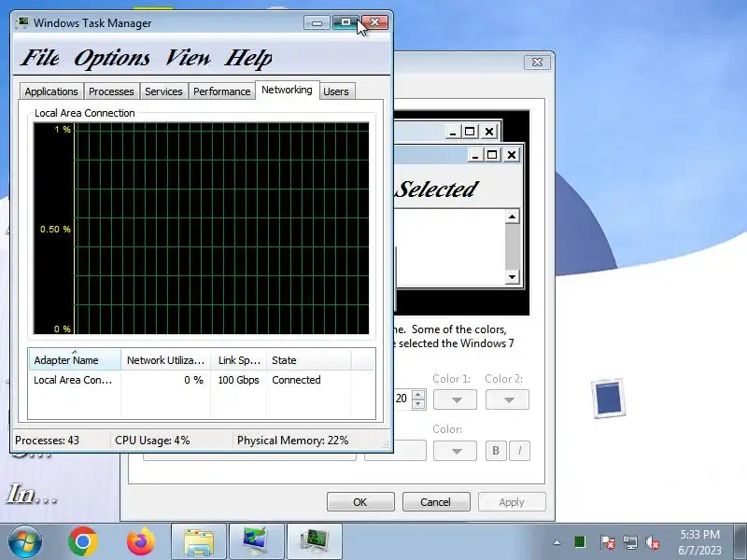Click the Apply button in the dialog
This screenshot has height=560, width=747.
point(511,502)
